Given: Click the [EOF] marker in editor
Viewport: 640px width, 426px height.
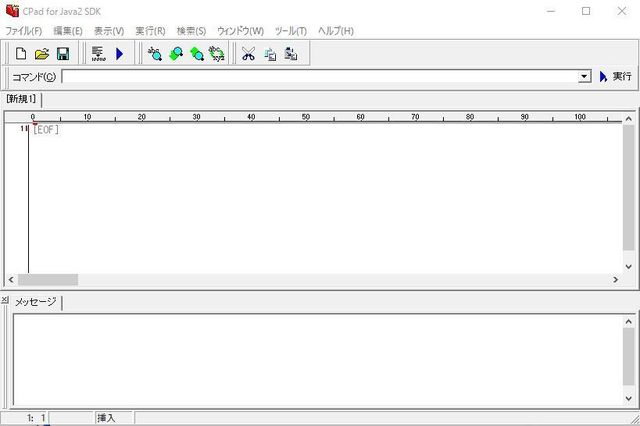Looking at the screenshot, I should click(x=46, y=130).
